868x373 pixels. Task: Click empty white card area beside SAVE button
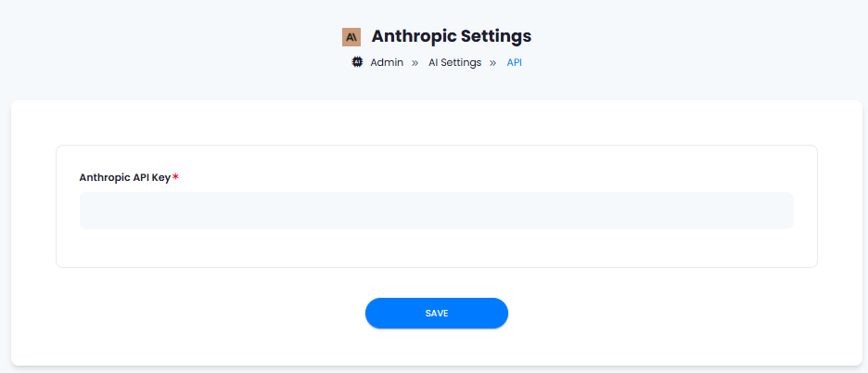click(664, 313)
